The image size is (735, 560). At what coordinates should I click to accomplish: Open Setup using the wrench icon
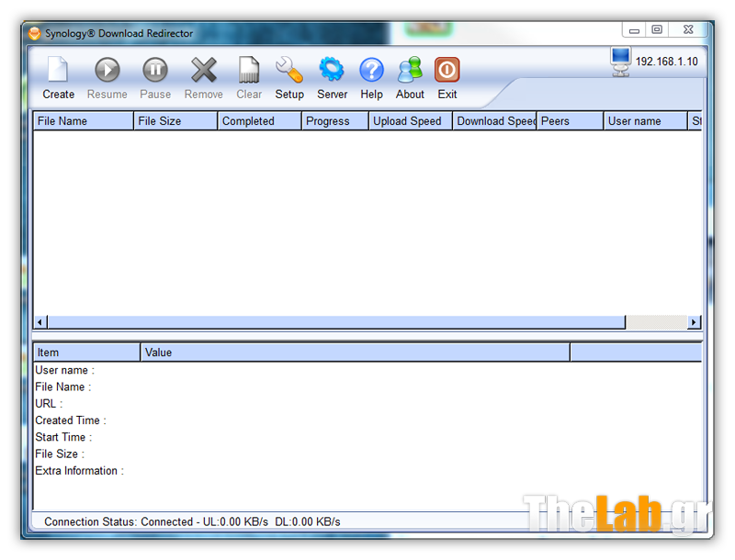click(289, 70)
